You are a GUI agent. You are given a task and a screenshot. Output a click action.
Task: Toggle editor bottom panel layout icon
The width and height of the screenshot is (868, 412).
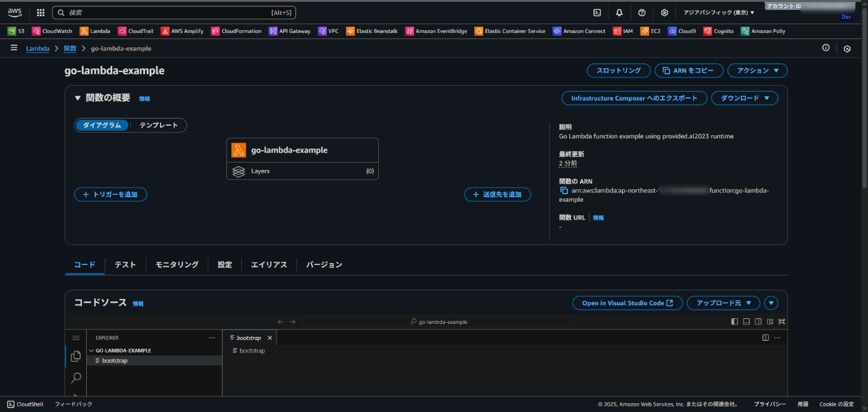[x=746, y=321]
